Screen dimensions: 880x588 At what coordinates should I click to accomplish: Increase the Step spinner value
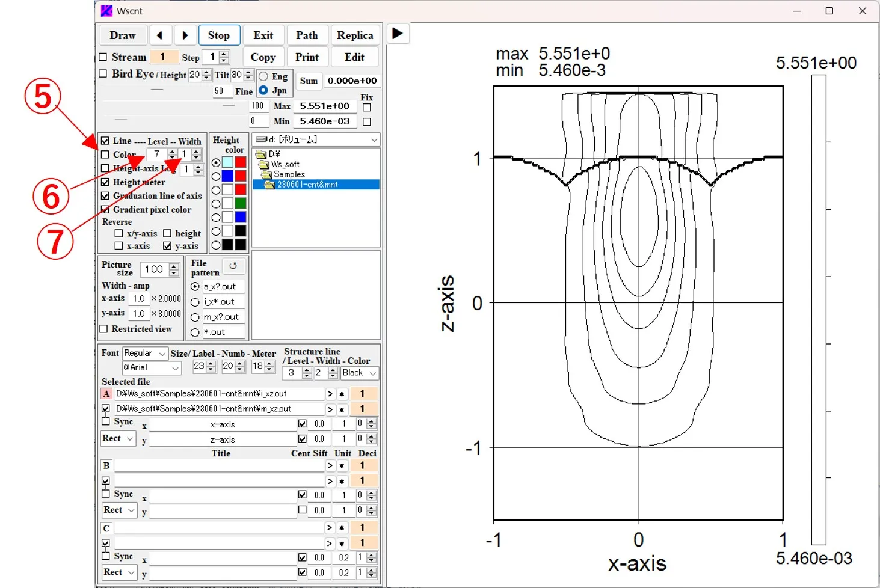tap(224, 54)
